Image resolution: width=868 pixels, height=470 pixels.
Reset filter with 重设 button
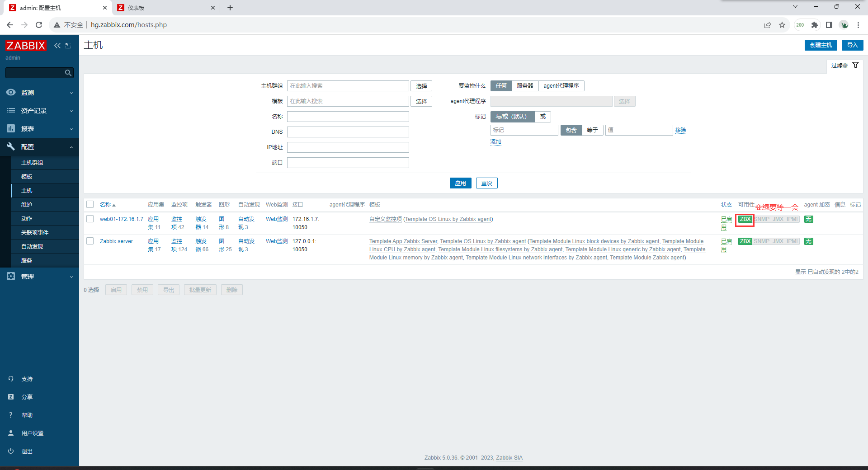coord(486,183)
